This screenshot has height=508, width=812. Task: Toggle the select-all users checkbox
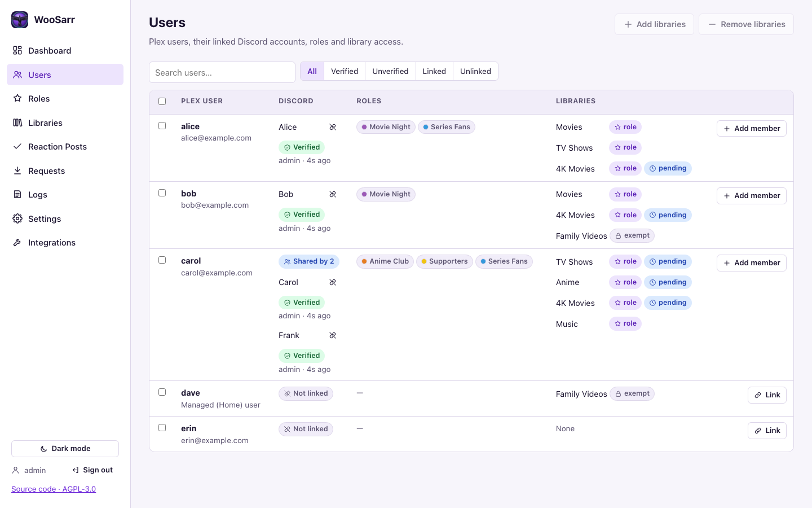point(162,102)
